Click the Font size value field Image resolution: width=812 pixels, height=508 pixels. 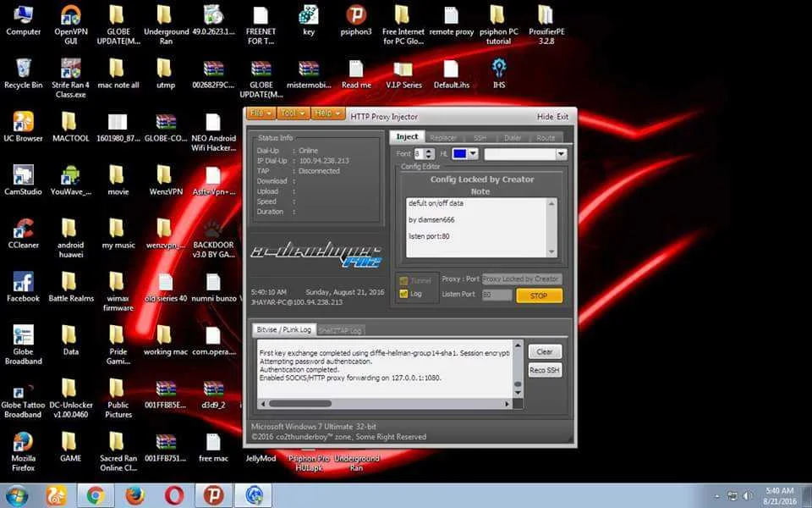[419, 154]
